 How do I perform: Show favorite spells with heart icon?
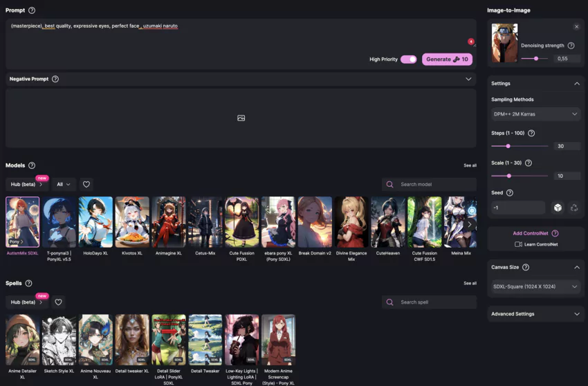[59, 302]
